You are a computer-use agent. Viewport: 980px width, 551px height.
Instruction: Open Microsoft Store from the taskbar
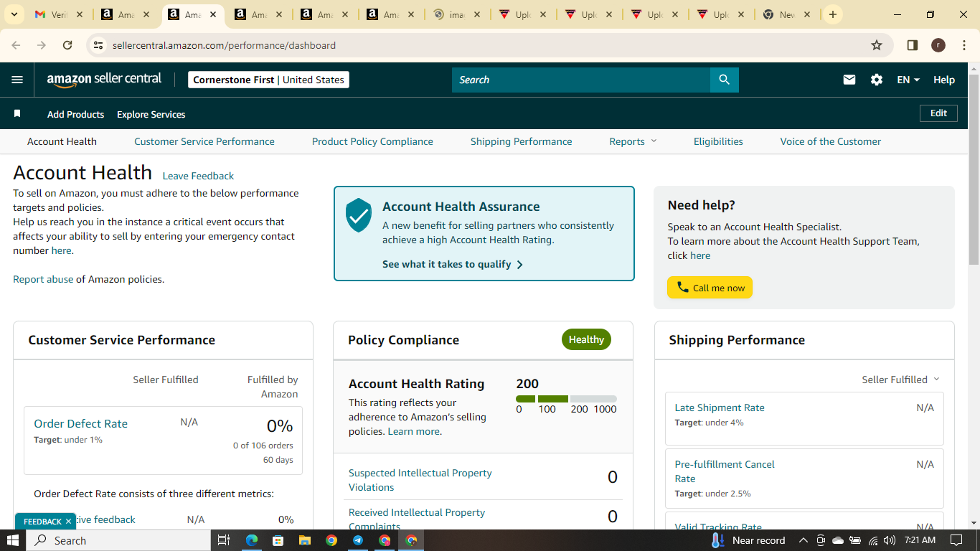click(278, 540)
